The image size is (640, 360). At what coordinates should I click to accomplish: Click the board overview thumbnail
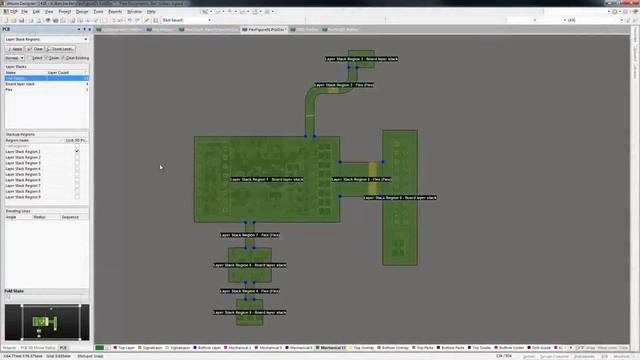[x=47, y=322]
